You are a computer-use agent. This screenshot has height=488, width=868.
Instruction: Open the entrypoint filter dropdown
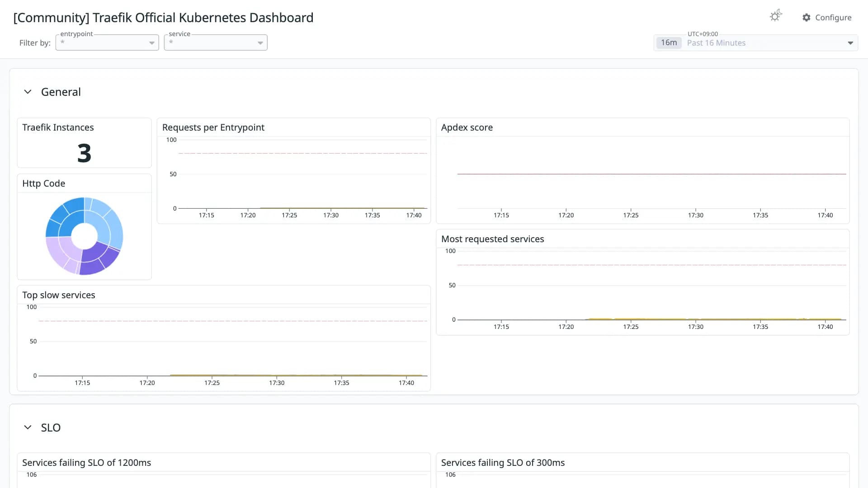pyautogui.click(x=107, y=42)
